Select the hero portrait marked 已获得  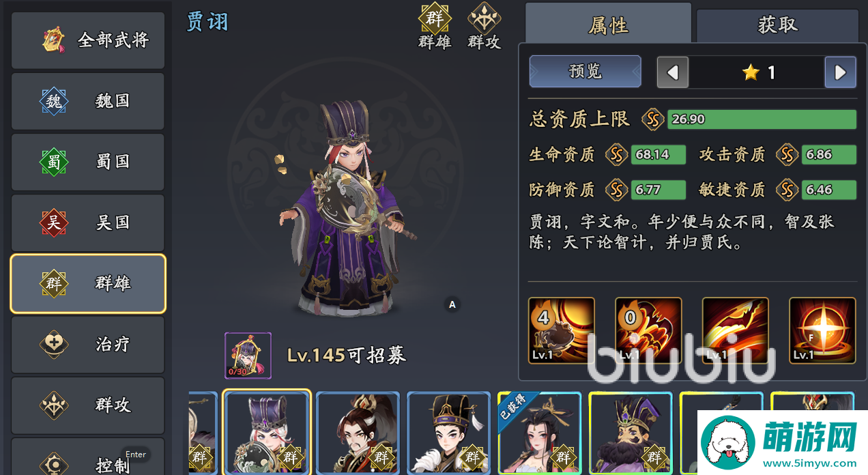point(540,433)
